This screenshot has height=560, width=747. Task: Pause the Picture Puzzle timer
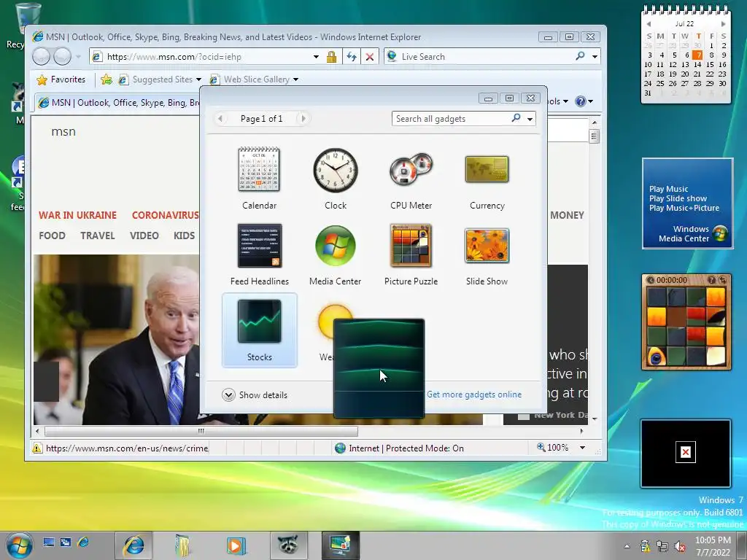(651, 280)
